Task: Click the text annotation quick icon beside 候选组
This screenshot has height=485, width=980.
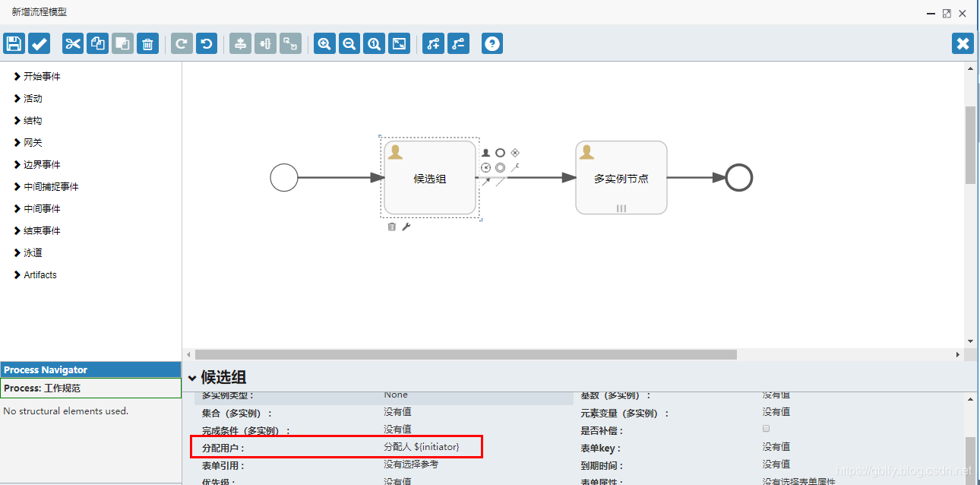Action: (x=514, y=167)
